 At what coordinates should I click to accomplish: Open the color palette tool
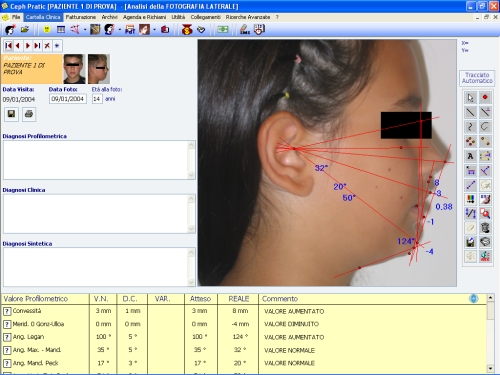[x=470, y=199]
